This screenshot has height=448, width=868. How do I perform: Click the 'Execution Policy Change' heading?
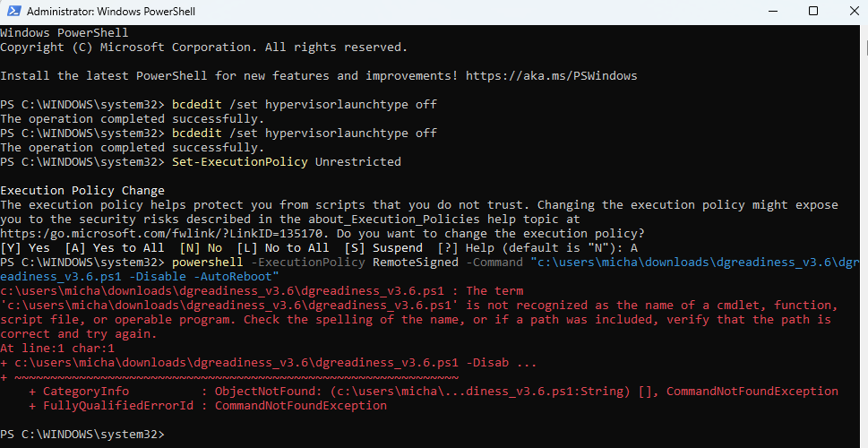click(82, 191)
